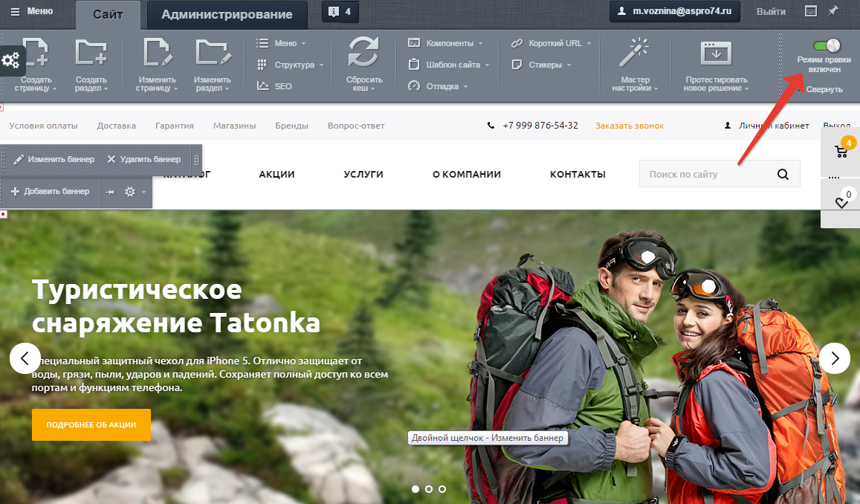Click the Мастер настройки wand icon
Image resolution: width=860 pixels, height=504 pixels.
point(635,53)
